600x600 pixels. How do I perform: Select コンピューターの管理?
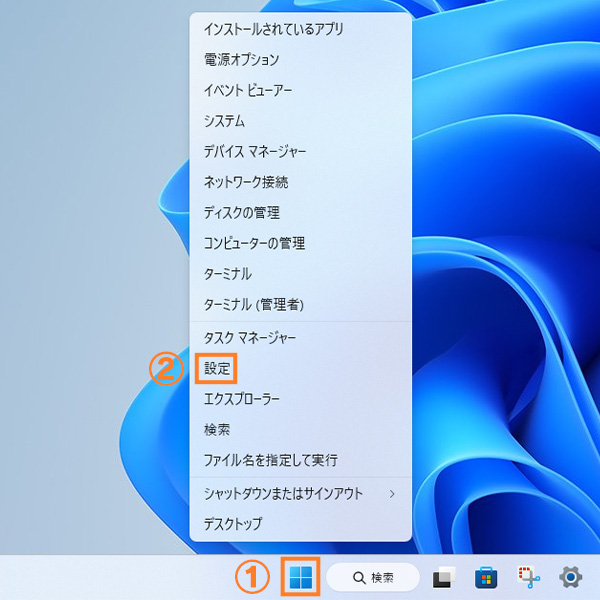point(301,243)
